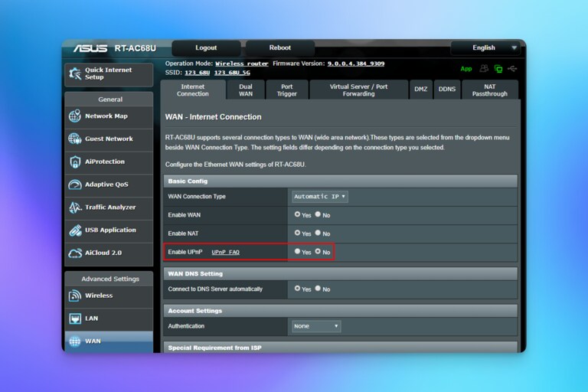
Task: Select the Adaptive QoS gauge icon
Action: pos(75,185)
